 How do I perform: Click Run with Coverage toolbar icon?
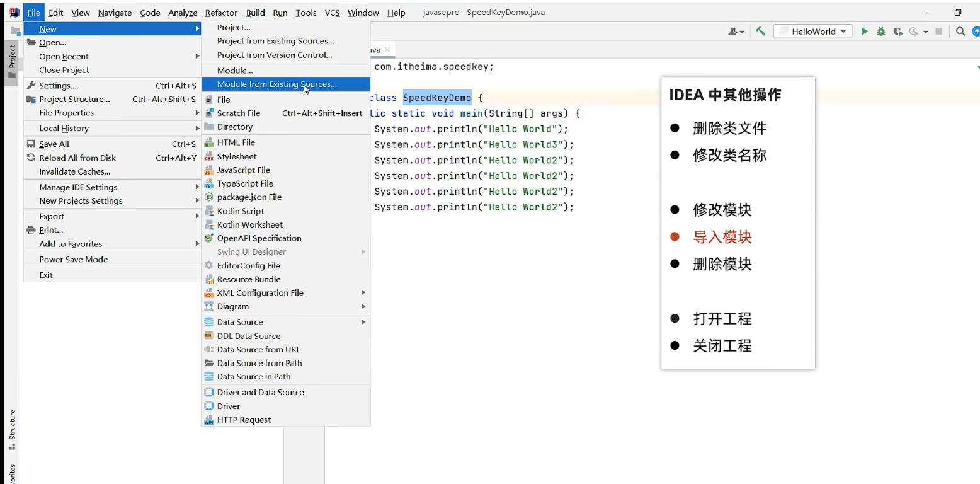(x=898, y=31)
